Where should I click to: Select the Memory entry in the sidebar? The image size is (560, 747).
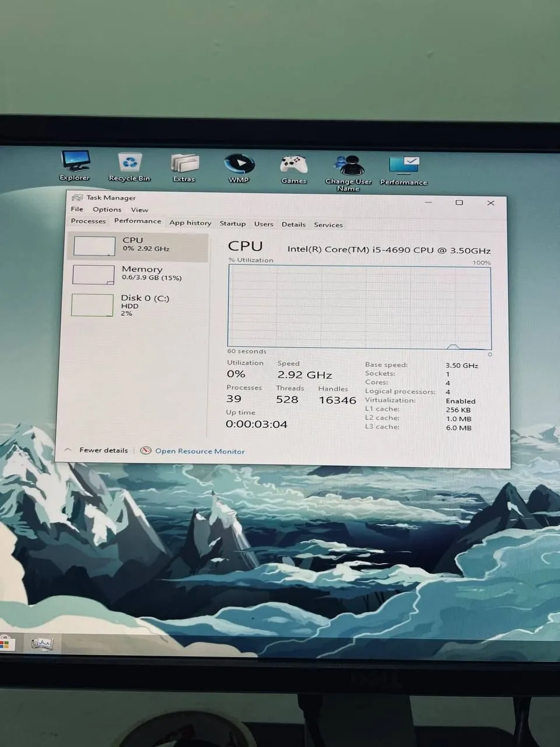[x=138, y=274]
